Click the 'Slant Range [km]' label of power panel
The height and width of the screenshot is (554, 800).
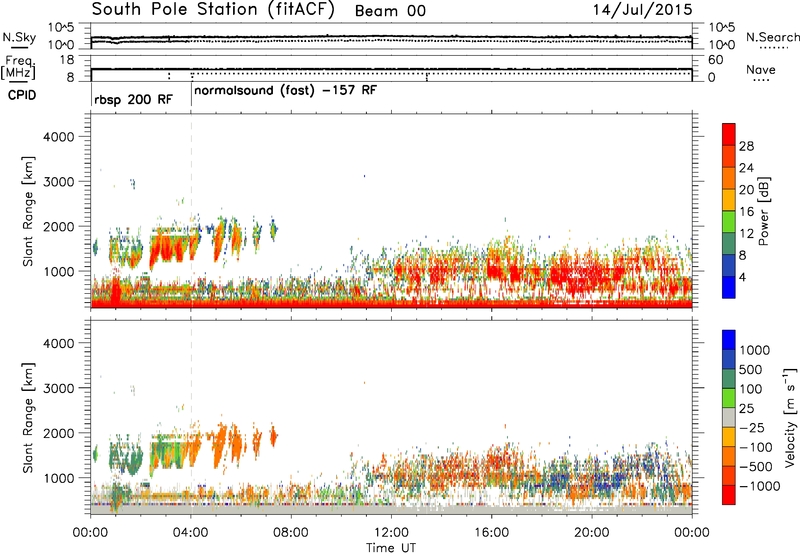click(28, 212)
